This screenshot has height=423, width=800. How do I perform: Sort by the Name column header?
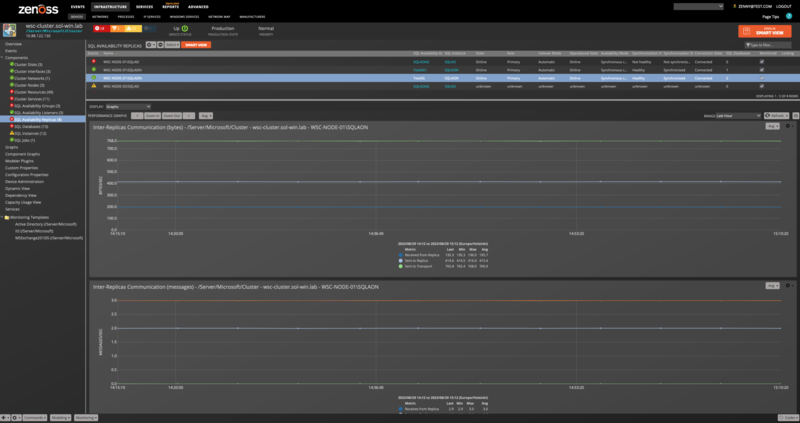[109, 53]
